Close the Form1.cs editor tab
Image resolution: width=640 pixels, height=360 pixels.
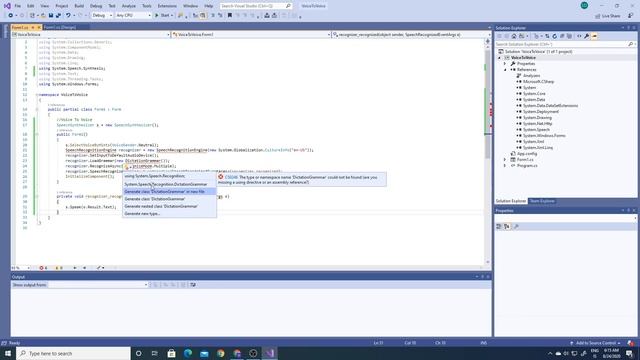(x=39, y=27)
